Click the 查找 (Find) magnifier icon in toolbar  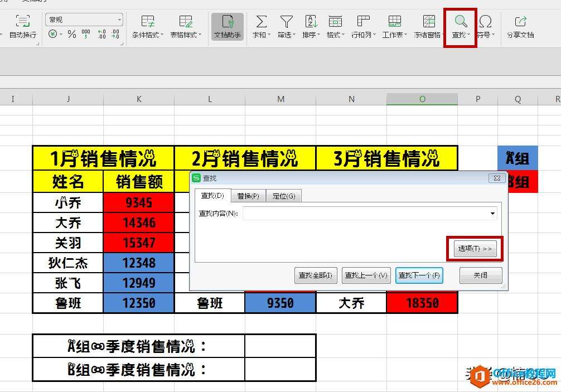click(x=460, y=22)
